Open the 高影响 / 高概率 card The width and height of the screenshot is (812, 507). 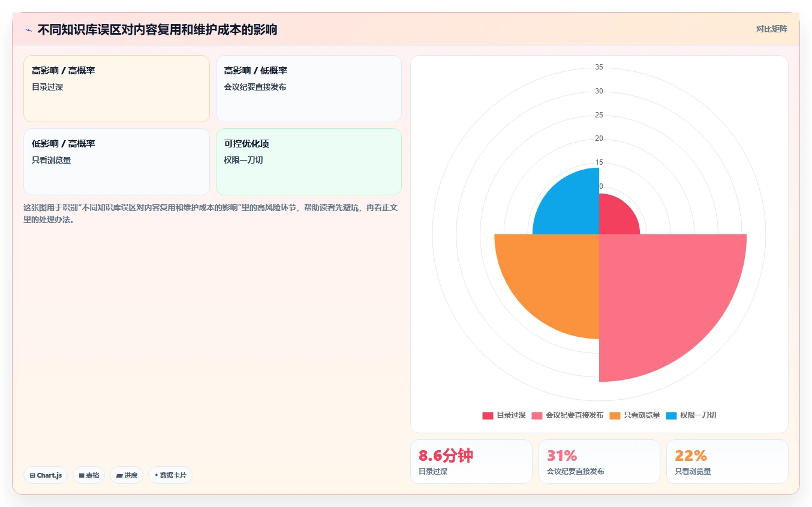[x=116, y=89]
